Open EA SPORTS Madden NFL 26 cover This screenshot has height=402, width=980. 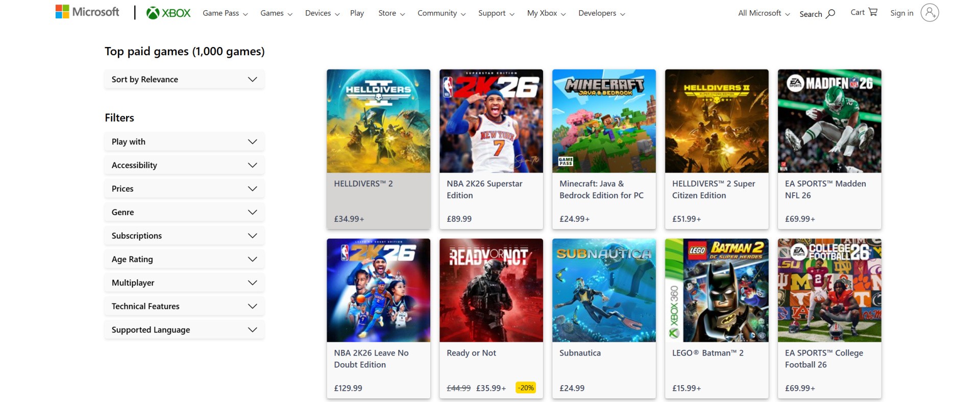tap(829, 121)
